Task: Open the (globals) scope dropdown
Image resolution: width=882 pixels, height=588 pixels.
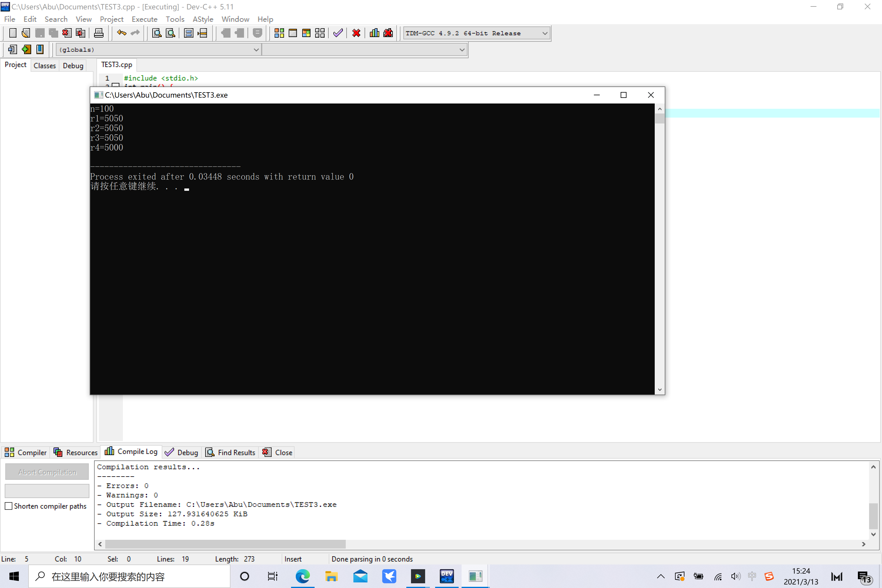Action: click(x=256, y=49)
